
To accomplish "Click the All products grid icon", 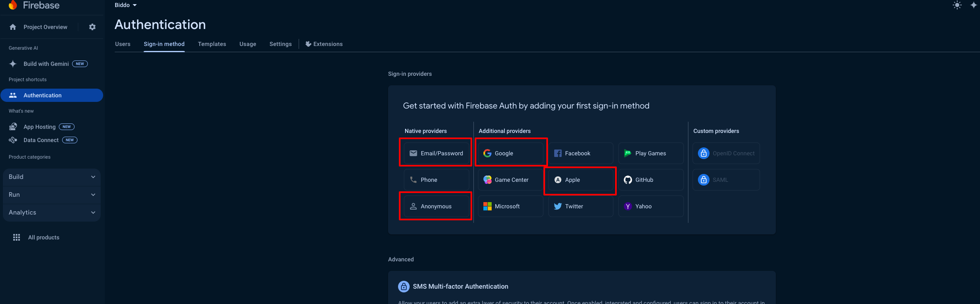I will pos(17,237).
